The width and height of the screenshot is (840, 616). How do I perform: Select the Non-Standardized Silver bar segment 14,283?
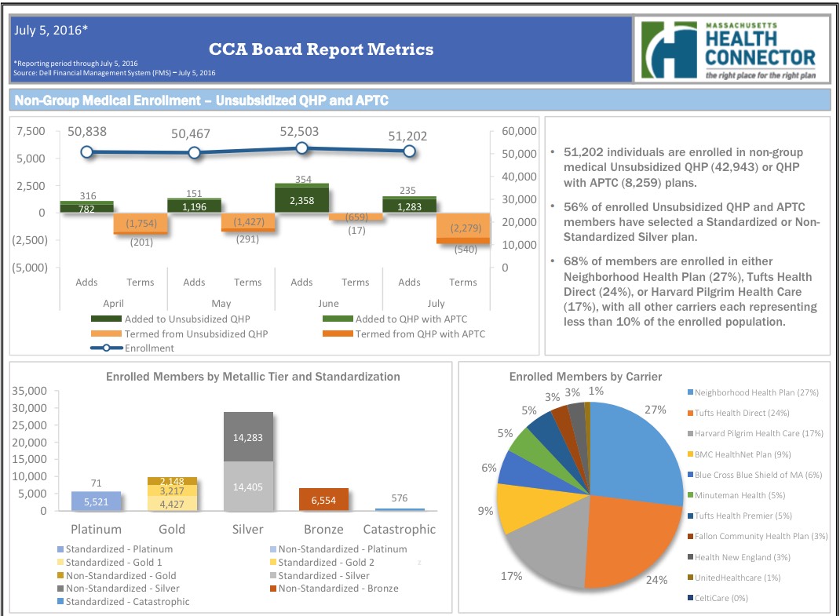248,436
